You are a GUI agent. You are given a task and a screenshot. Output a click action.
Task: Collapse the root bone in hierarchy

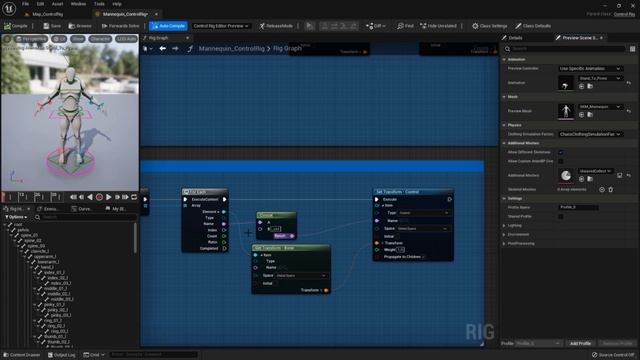pyautogui.click(x=5, y=224)
